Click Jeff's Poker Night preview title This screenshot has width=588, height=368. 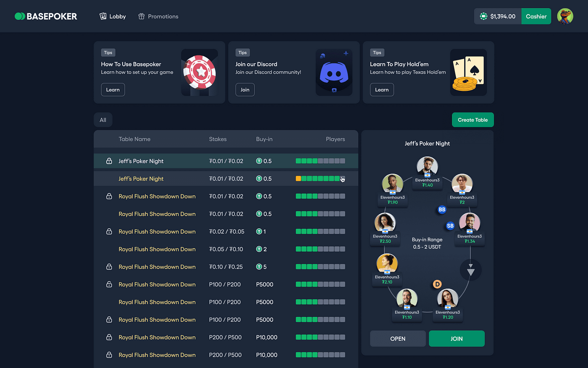pyautogui.click(x=427, y=144)
